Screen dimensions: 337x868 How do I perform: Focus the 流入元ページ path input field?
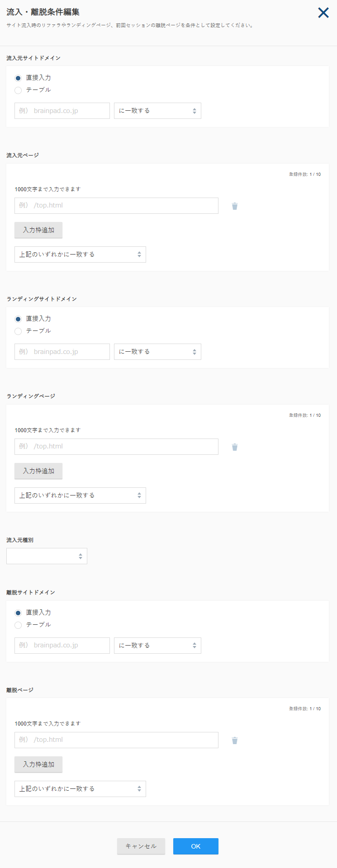(116, 206)
